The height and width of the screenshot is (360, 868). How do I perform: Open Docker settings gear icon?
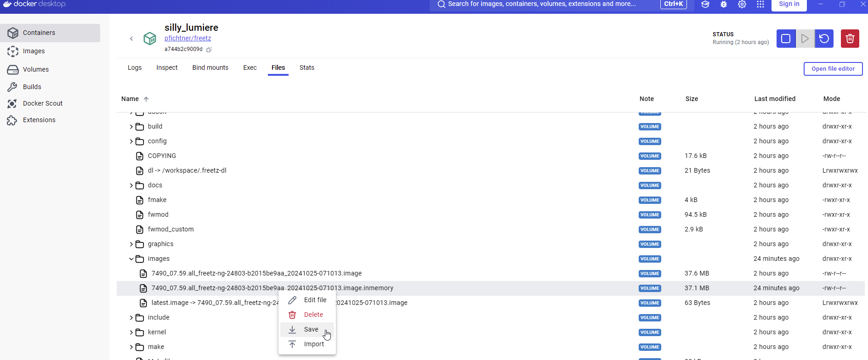(x=742, y=5)
